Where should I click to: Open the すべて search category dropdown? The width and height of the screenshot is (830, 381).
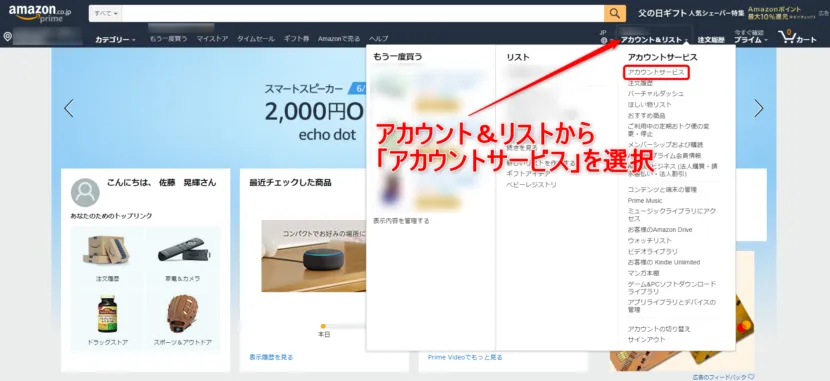[107, 13]
